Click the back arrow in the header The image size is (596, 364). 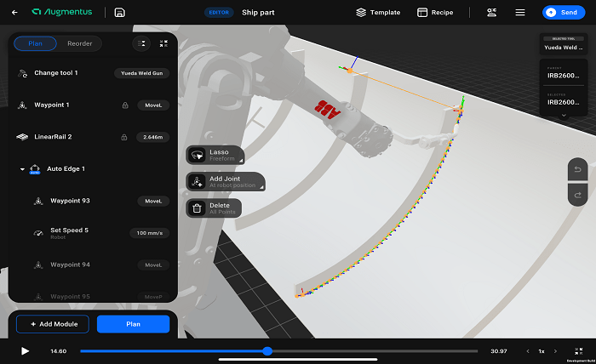click(x=14, y=13)
